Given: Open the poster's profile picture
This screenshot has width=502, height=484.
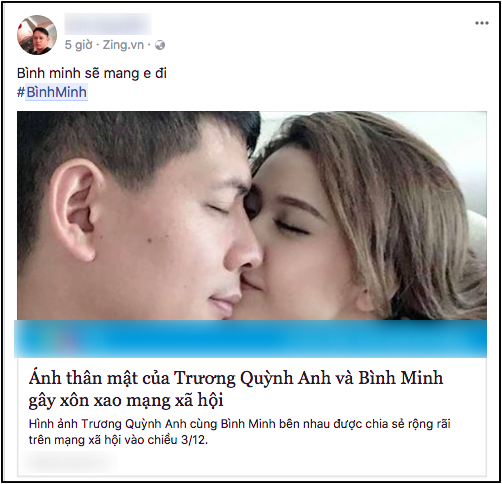Looking at the screenshot, I should (x=37, y=35).
